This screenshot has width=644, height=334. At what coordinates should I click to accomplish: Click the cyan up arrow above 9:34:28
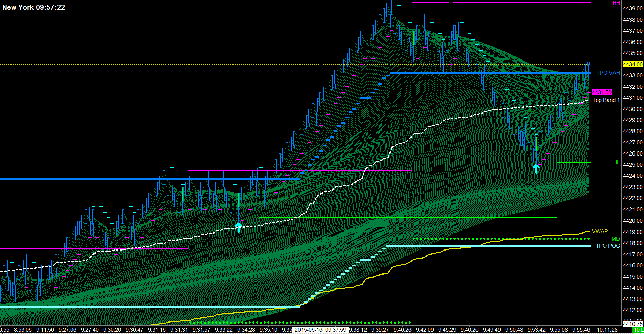[x=239, y=227]
